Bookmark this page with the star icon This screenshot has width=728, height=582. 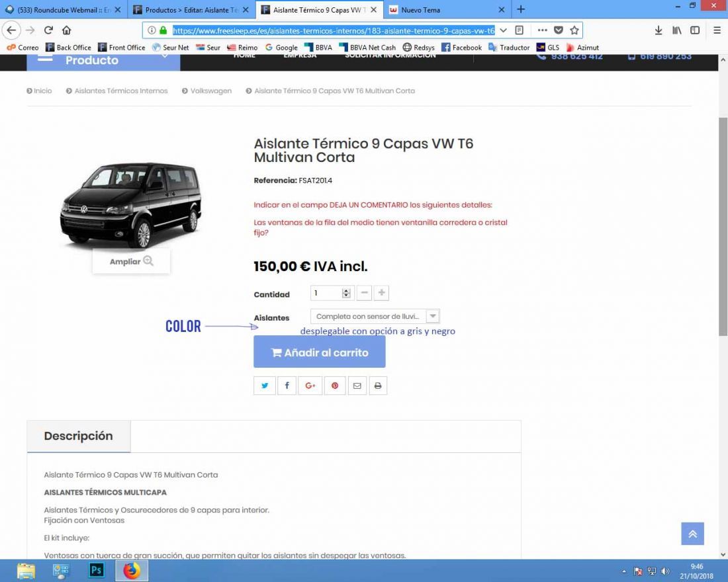[574, 30]
